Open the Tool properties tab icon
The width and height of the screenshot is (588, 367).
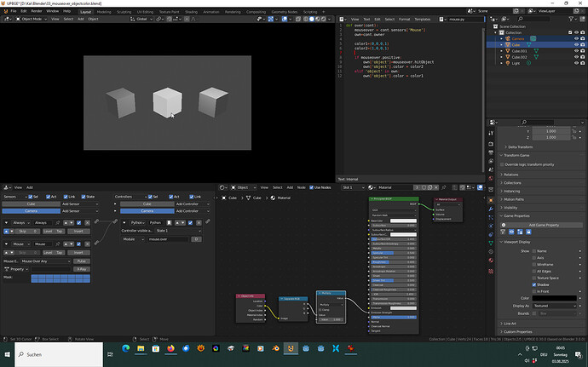(x=491, y=133)
